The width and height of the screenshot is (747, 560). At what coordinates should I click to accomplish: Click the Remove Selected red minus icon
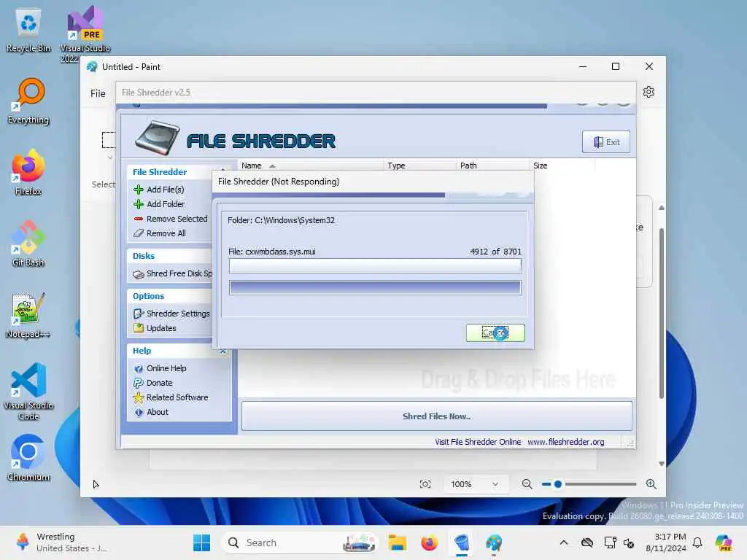coord(139,219)
